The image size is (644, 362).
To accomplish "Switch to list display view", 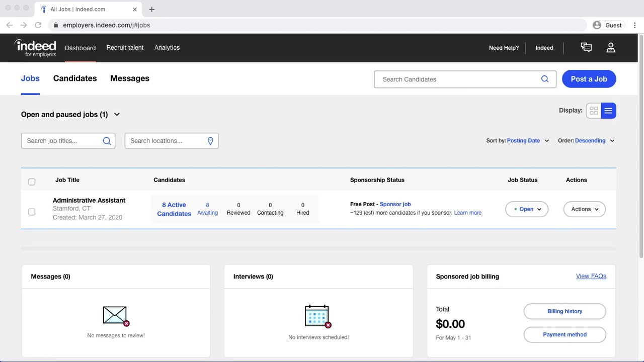I will [x=608, y=111].
